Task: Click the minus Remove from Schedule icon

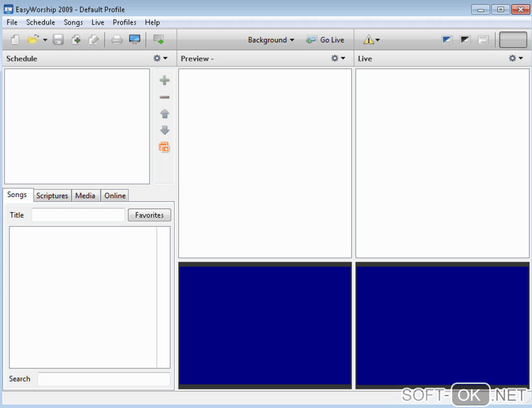Action: pos(164,97)
